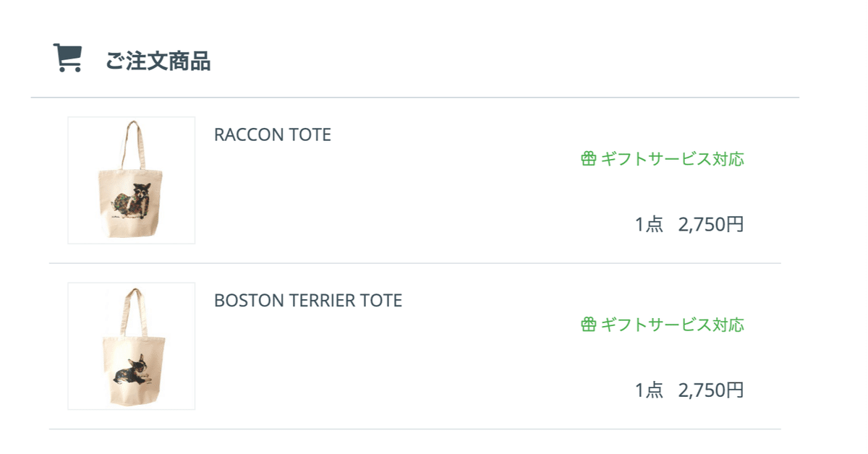Screen dimensions: 868x454
Task: Click the 1点 quantity of RACCON TOTE
Action: pos(649,225)
